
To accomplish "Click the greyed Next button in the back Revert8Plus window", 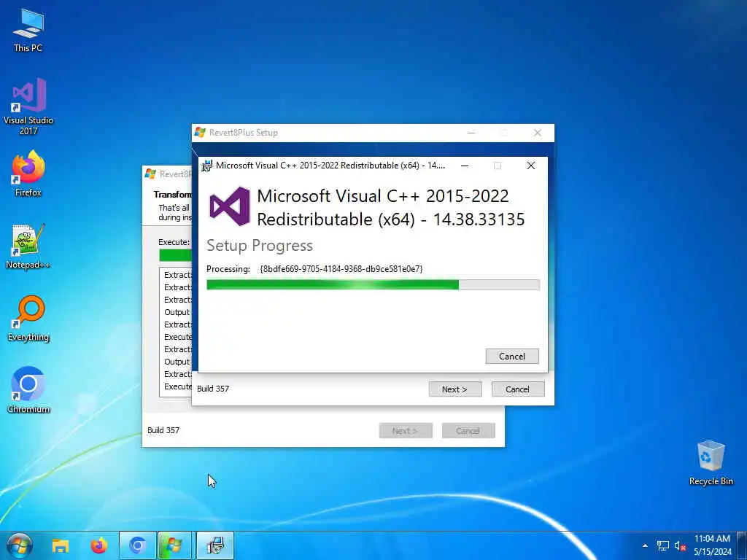I will (x=406, y=430).
